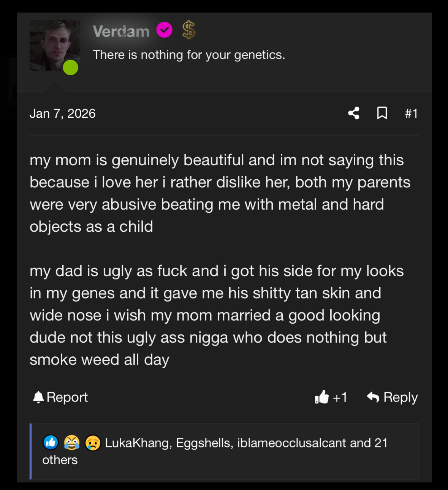Click the first paragraph of the post

[217, 193]
